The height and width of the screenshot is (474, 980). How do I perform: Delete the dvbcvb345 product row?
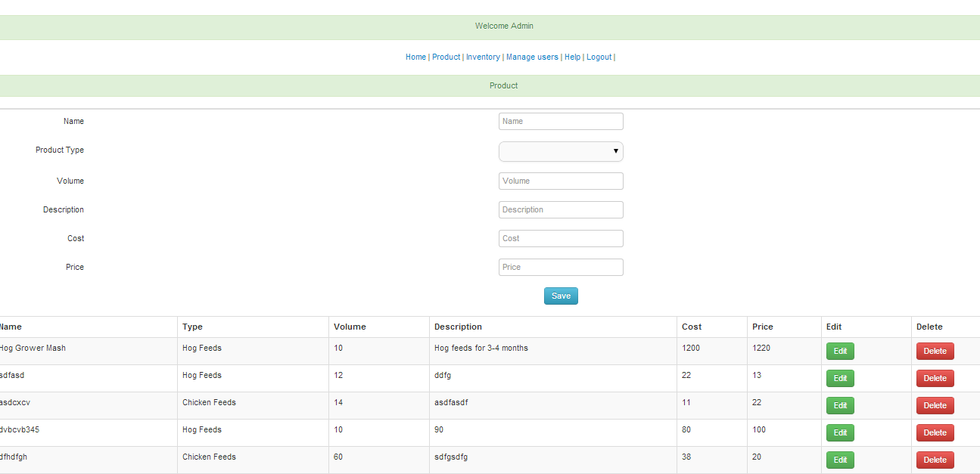(x=935, y=432)
